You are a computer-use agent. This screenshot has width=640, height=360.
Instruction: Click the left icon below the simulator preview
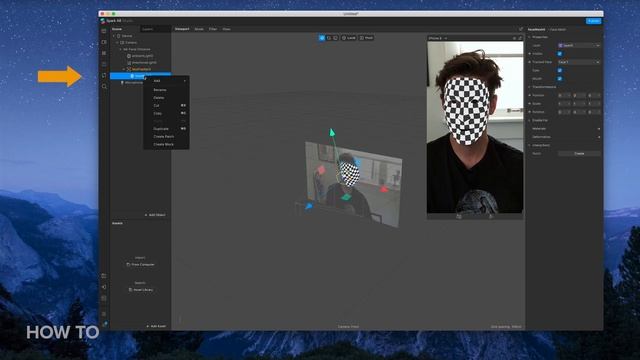(x=459, y=216)
